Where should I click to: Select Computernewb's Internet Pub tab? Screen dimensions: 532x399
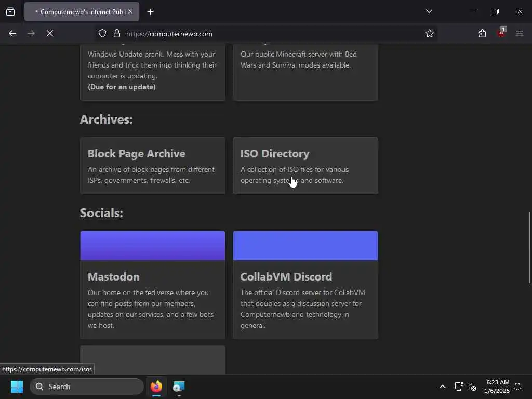tap(82, 12)
